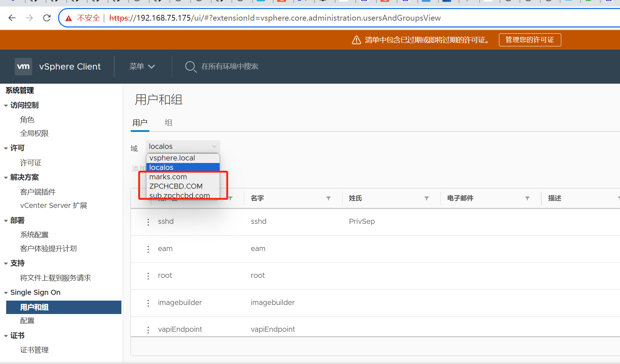Open the 域 localos domain dropdown
Image resolution: width=620 pixels, height=364 pixels.
[x=183, y=146]
